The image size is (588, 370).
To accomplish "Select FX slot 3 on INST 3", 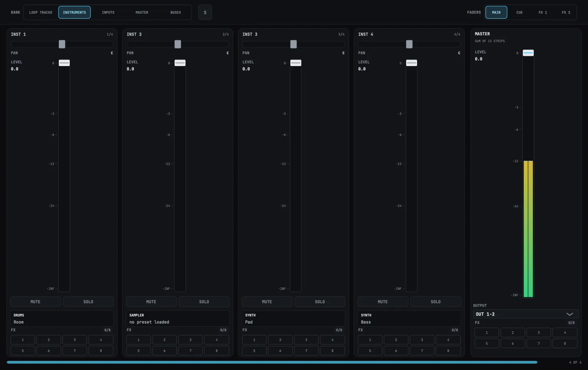I will (x=306, y=340).
